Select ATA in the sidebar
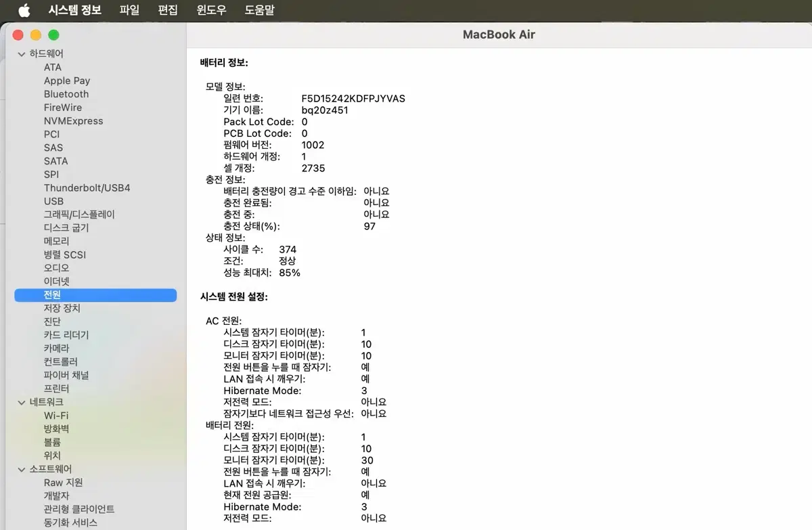The width and height of the screenshot is (812, 530). pyautogui.click(x=53, y=67)
